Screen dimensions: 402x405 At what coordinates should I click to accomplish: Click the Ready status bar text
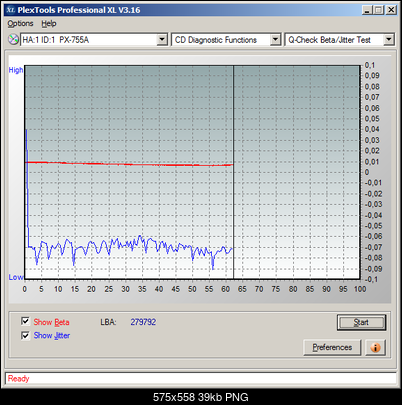tap(19, 379)
